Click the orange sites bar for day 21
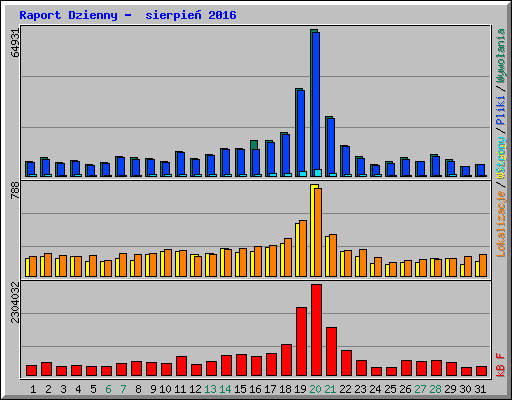This screenshot has width=512, height=400. point(333,256)
